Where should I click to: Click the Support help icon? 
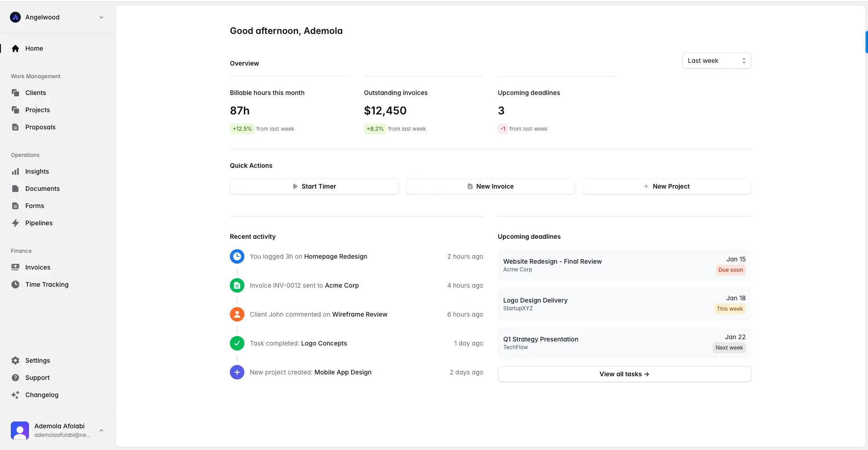click(15, 378)
